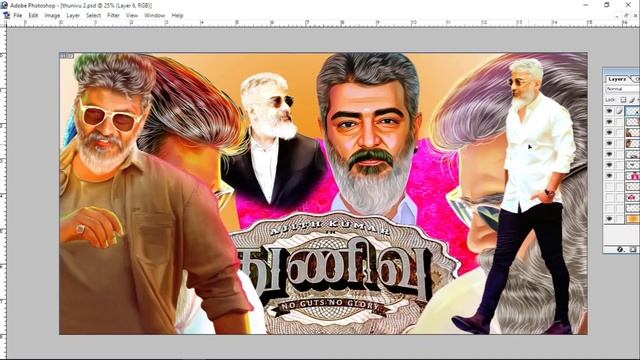Open the Layer menu
Viewport: 640px width, 360px height.
[73, 16]
